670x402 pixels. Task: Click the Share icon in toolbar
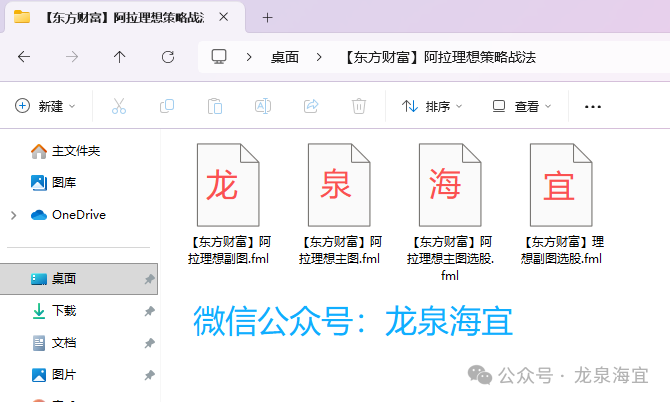click(311, 106)
